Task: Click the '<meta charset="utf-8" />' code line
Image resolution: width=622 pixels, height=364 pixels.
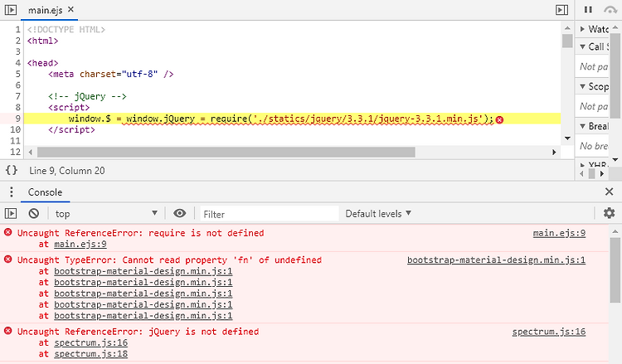Action: point(110,74)
